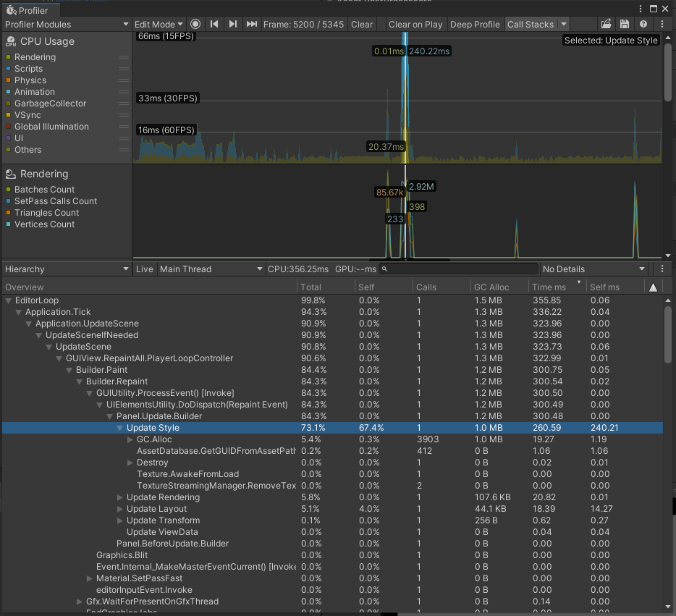Open the No Details view selector
This screenshot has width=676, height=616.
pyautogui.click(x=592, y=269)
